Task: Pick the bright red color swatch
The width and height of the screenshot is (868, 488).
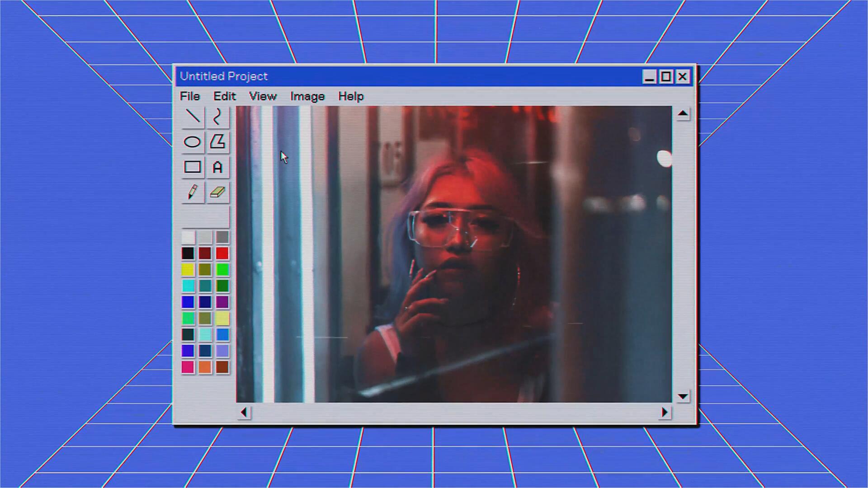Action: [x=222, y=253]
